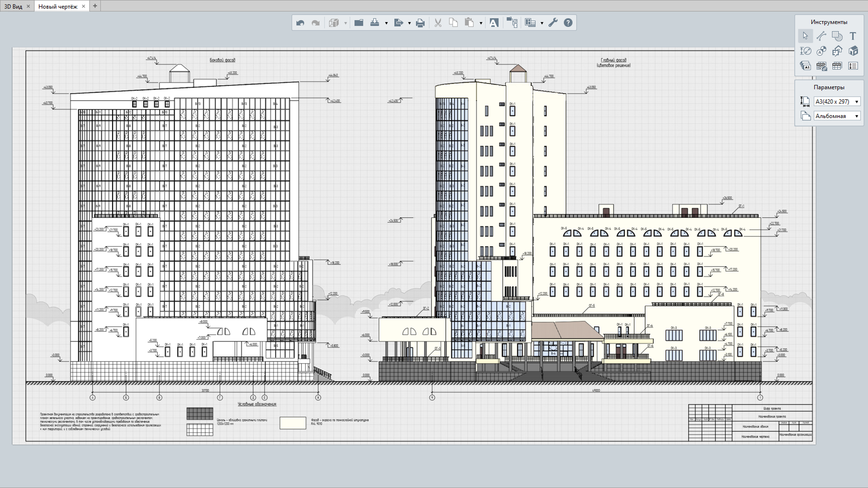
Task: Expand the export arrow dropdown in toolbar
Action: [x=409, y=23]
